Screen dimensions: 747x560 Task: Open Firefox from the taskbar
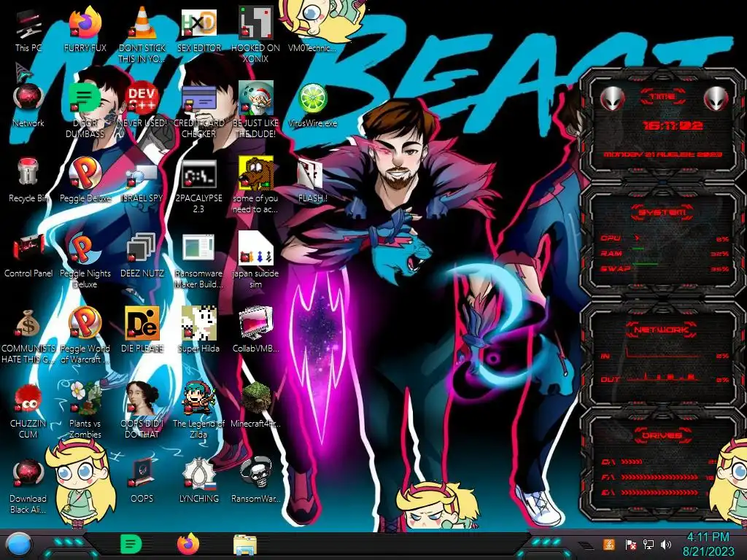click(188, 544)
